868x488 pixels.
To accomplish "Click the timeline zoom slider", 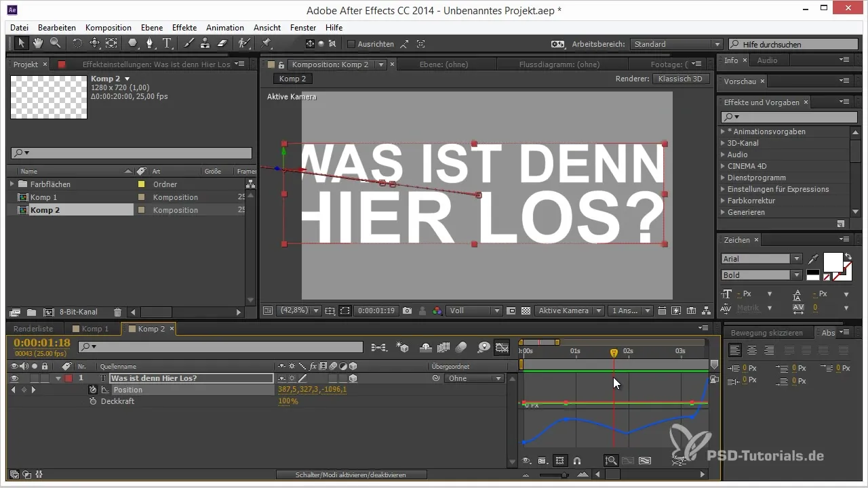I will tap(564, 474).
